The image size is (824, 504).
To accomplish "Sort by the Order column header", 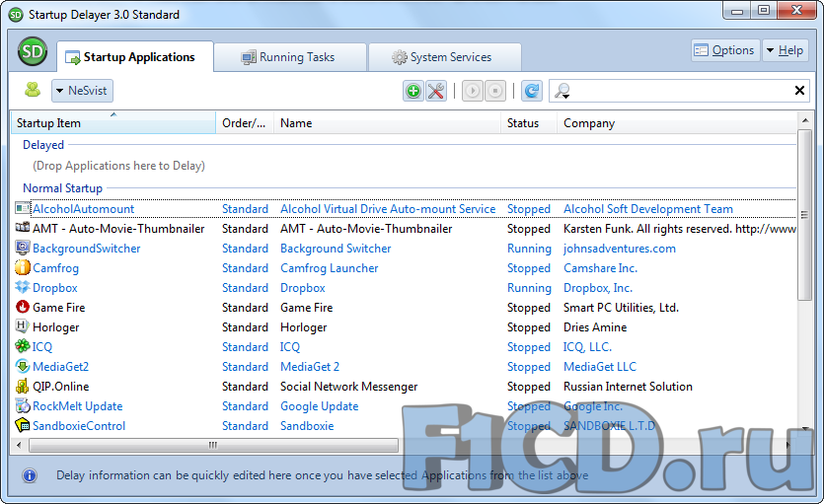I will 245,123.
